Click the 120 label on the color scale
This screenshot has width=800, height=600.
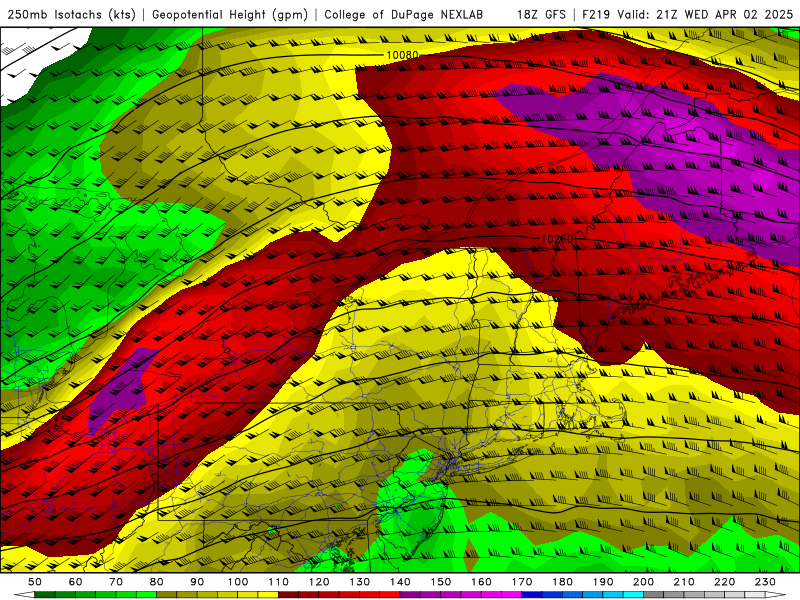319,582
